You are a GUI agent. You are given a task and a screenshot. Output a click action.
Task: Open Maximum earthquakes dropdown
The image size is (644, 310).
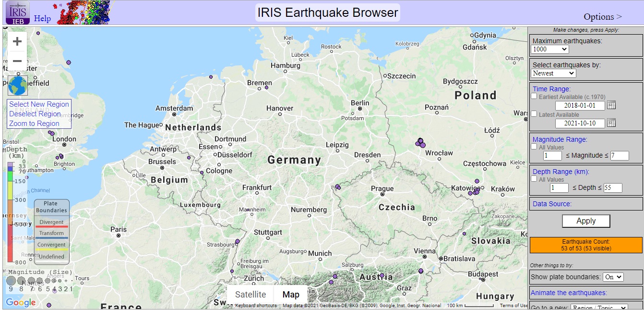(550, 49)
